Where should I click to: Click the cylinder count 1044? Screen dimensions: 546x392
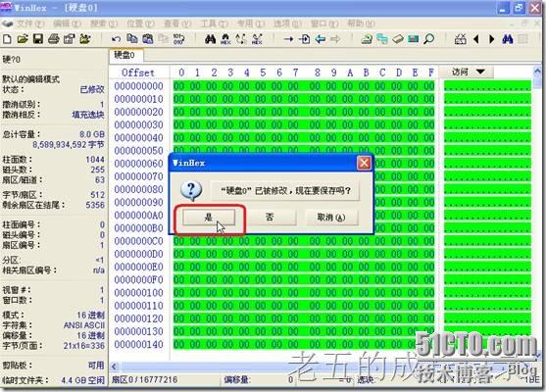pos(95,160)
